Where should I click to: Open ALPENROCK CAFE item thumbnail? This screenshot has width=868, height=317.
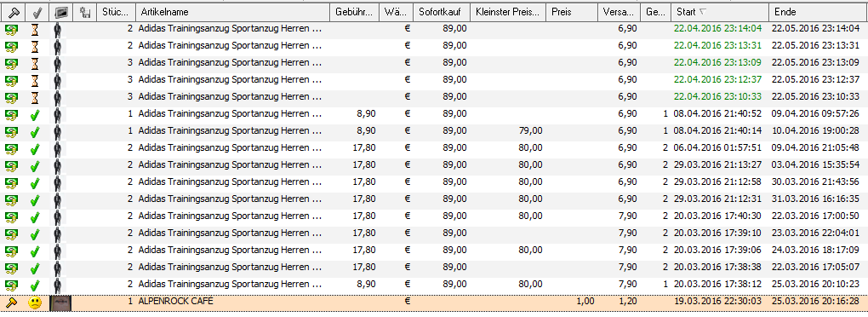click(60, 303)
